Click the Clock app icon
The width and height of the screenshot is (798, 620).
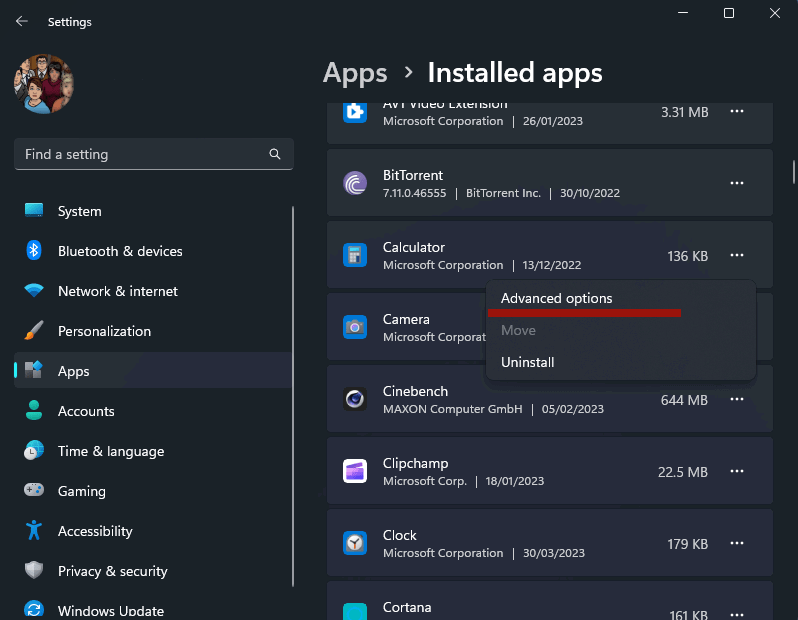[x=355, y=543]
